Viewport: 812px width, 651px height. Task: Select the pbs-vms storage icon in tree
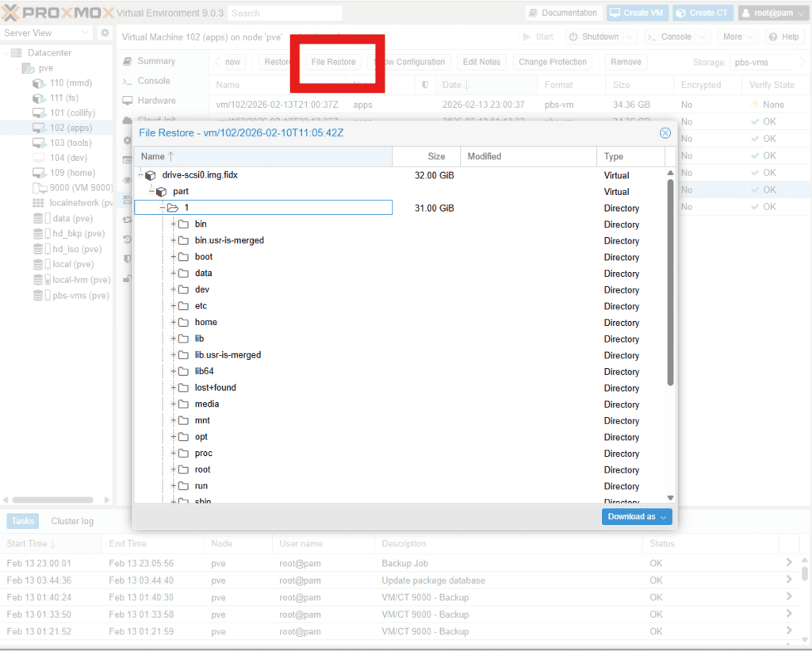coord(39,296)
